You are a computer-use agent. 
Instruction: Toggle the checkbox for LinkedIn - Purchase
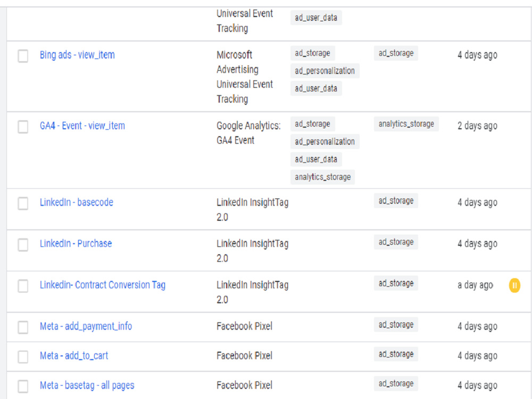(23, 245)
